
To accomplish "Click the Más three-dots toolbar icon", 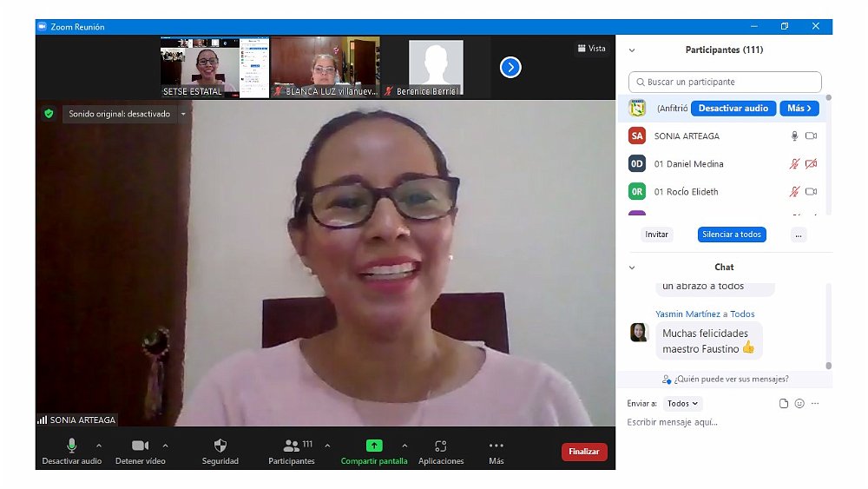I will pos(496,446).
